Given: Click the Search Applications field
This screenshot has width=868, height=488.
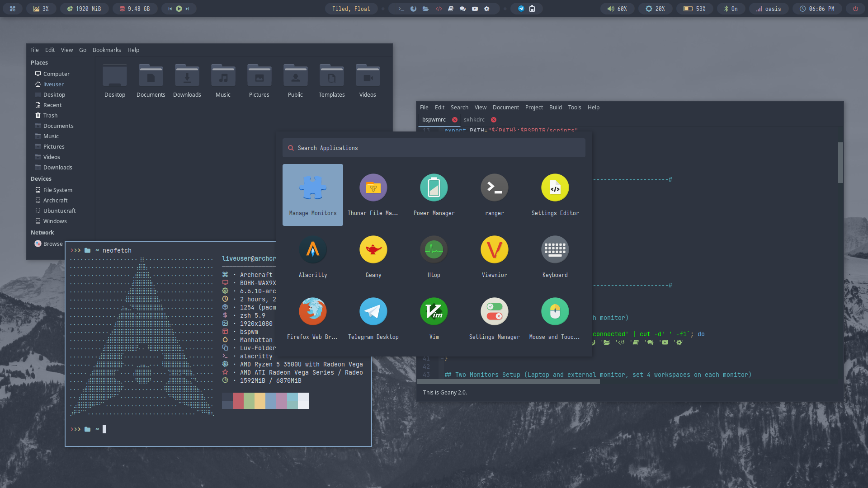Looking at the screenshot, I should (434, 148).
